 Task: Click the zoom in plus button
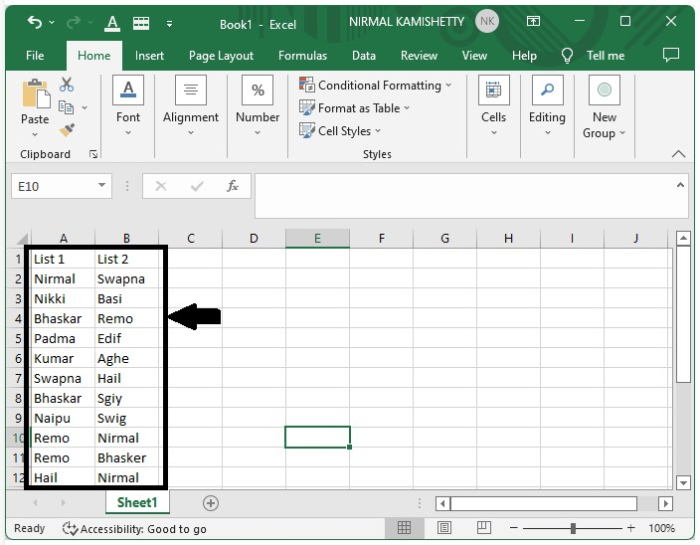point(630,528)
